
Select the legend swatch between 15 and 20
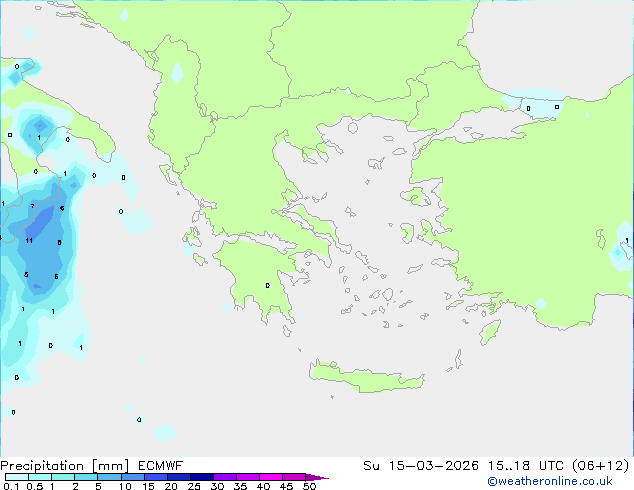(x=156, y=477)
